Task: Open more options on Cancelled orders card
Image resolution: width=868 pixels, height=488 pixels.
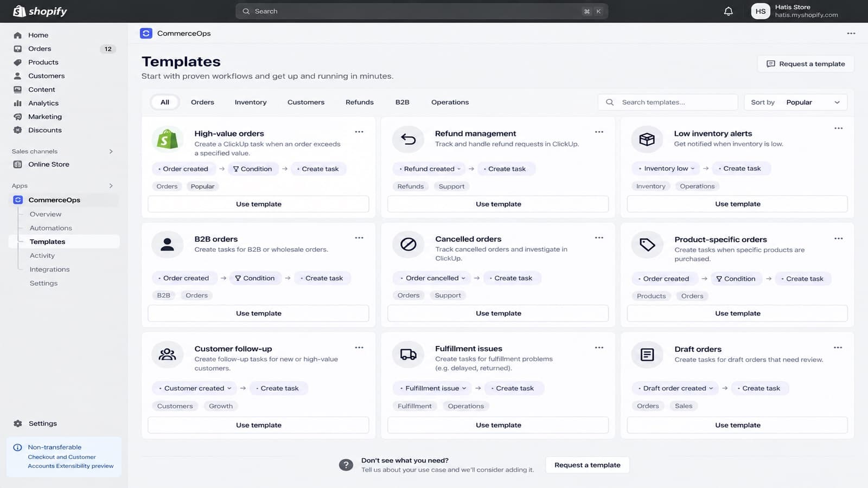Action: click(599, 237)
